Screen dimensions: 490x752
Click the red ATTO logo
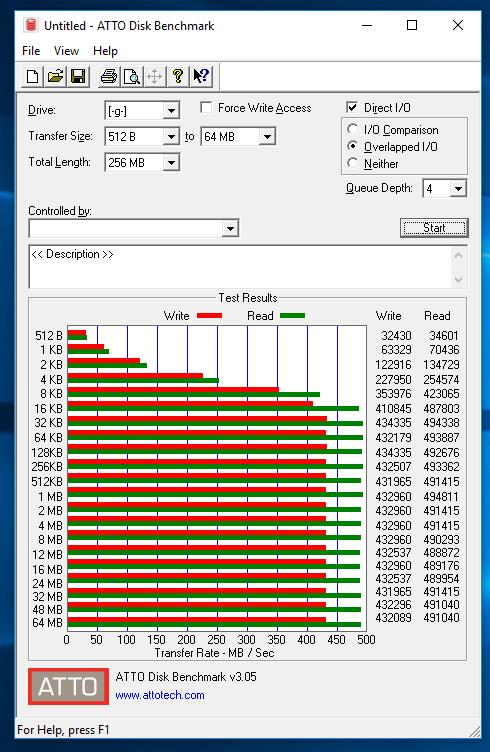pos(68,686)
